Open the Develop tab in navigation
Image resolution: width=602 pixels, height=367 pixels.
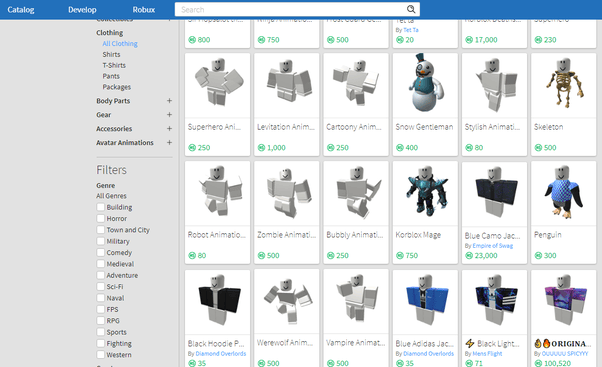tap(82, 10)
